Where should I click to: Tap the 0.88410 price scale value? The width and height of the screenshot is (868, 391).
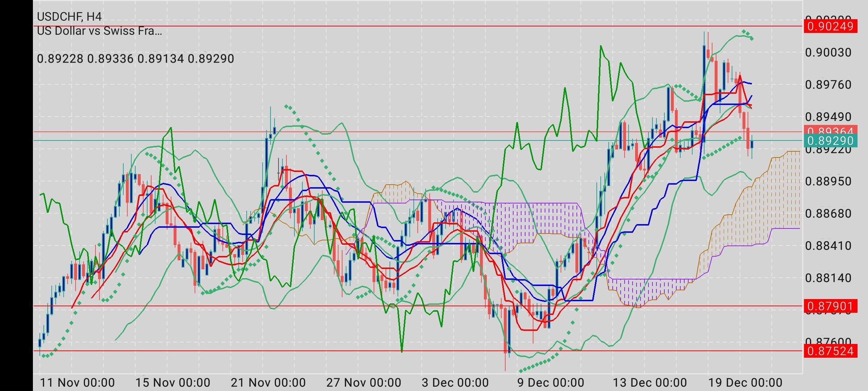tap(828, 245)
